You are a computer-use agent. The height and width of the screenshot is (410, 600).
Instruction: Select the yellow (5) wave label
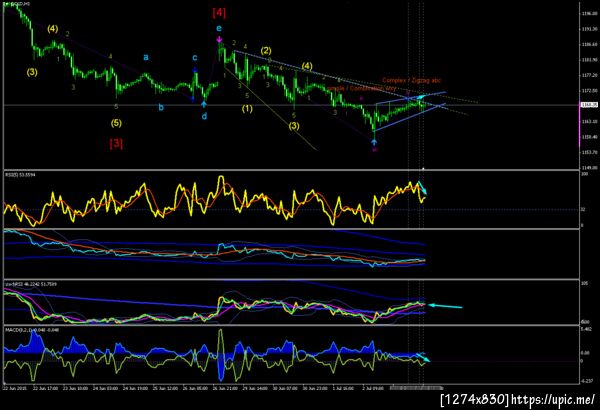pos(116,123)
